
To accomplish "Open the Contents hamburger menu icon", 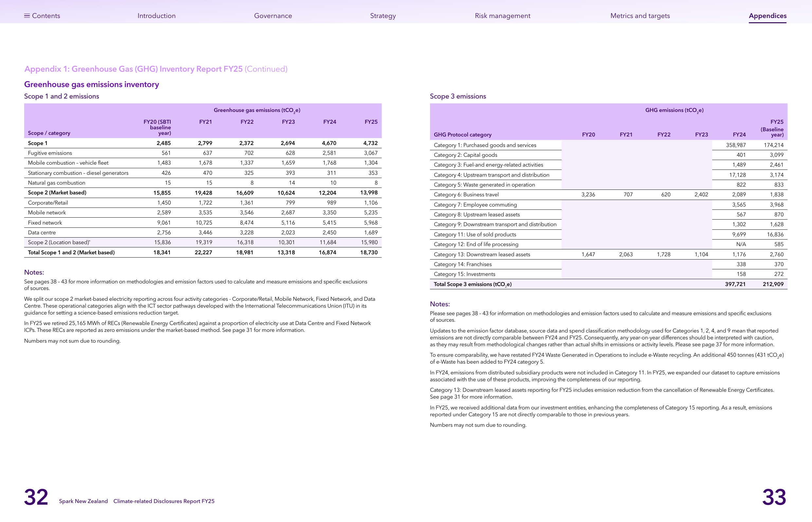I will click(27, 16).
